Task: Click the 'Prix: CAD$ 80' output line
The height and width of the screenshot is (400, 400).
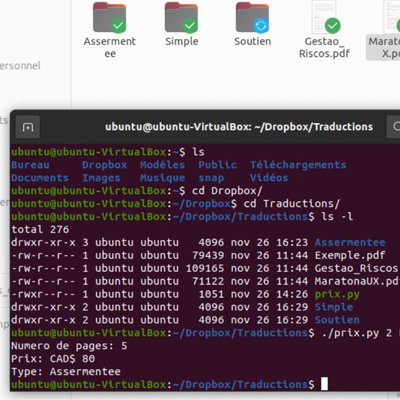Action: (53, 359)
